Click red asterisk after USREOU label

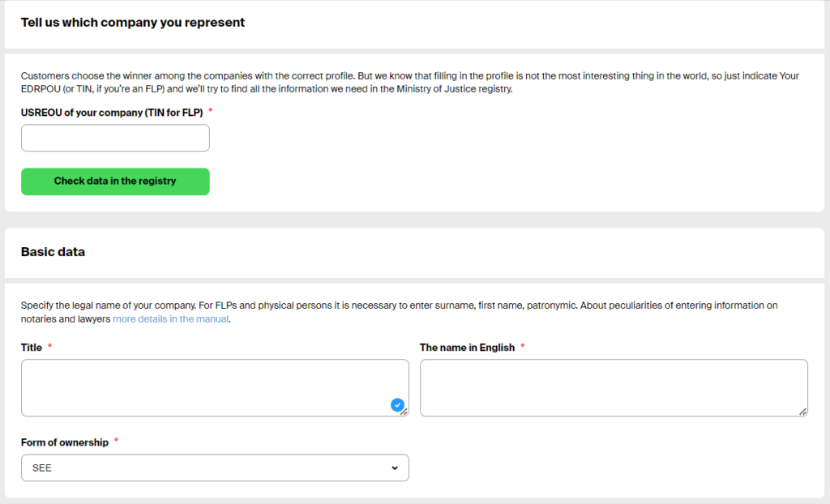[x=211, y=111]
